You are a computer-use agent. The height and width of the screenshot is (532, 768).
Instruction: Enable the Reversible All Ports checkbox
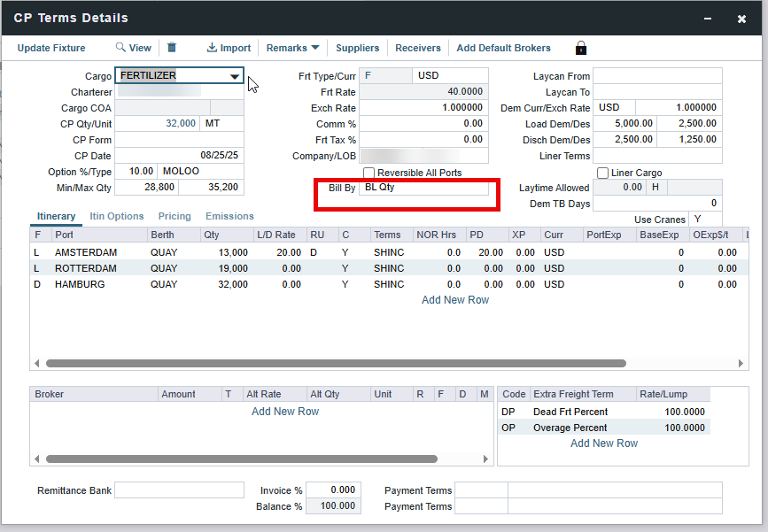[369, 173]
